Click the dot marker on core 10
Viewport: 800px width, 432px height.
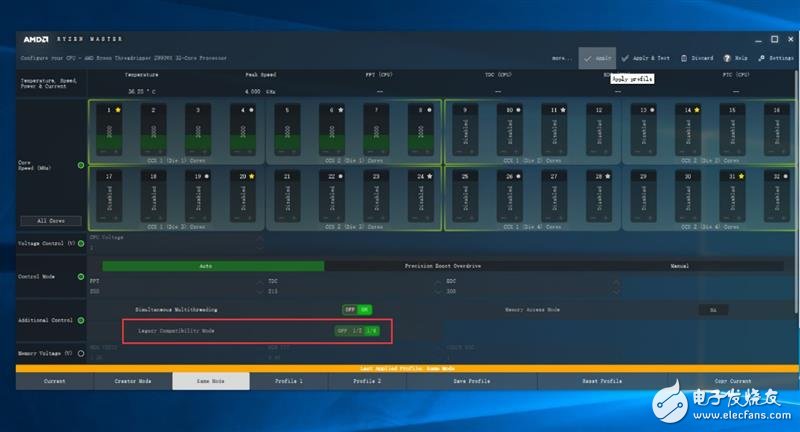click(x=518, y=110)
